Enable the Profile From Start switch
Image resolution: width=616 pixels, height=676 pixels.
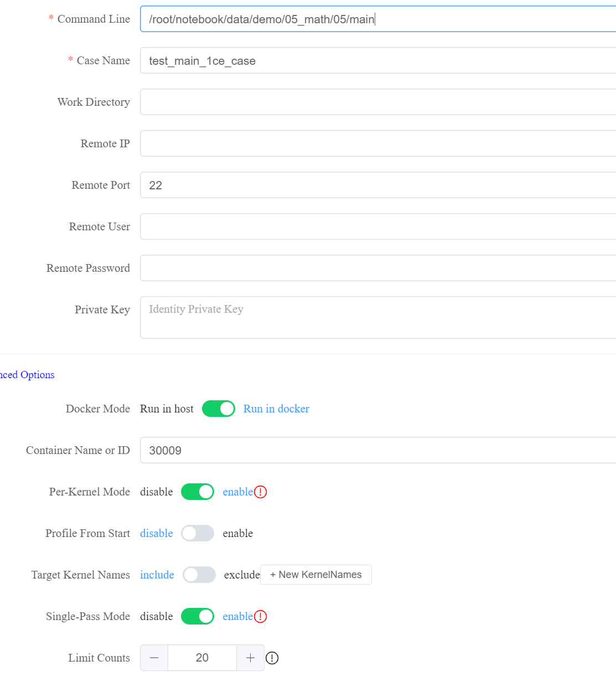click(198, 533)
